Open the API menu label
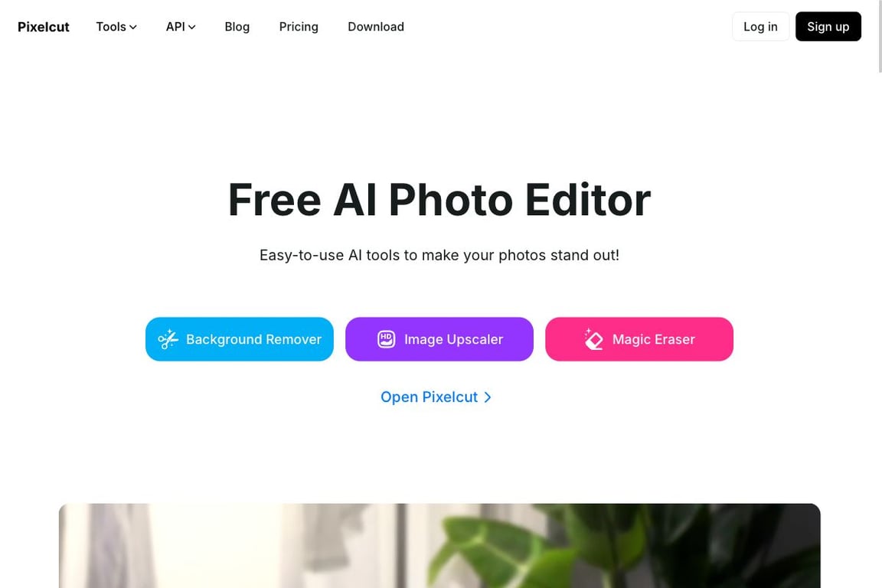The height and width of the screenshot is (588, 882). click(175, 27)
